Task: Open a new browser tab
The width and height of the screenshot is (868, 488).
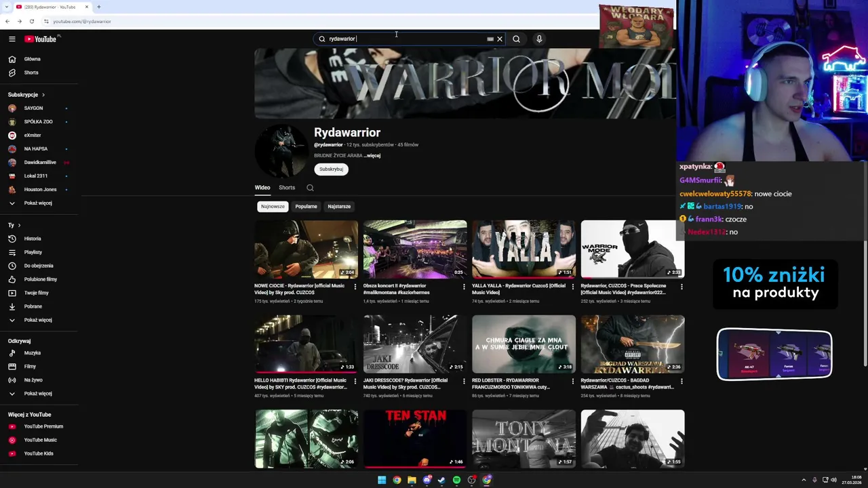Action: tap(99, 7)
